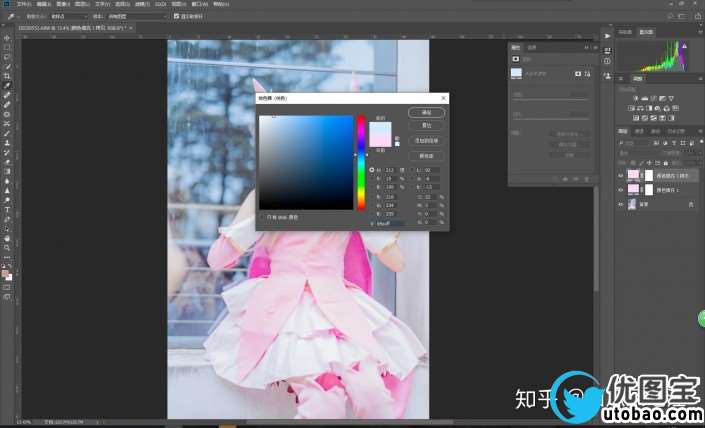Select the Zoom magnifier tool
The image size is (705, 428).
(7, 247)
